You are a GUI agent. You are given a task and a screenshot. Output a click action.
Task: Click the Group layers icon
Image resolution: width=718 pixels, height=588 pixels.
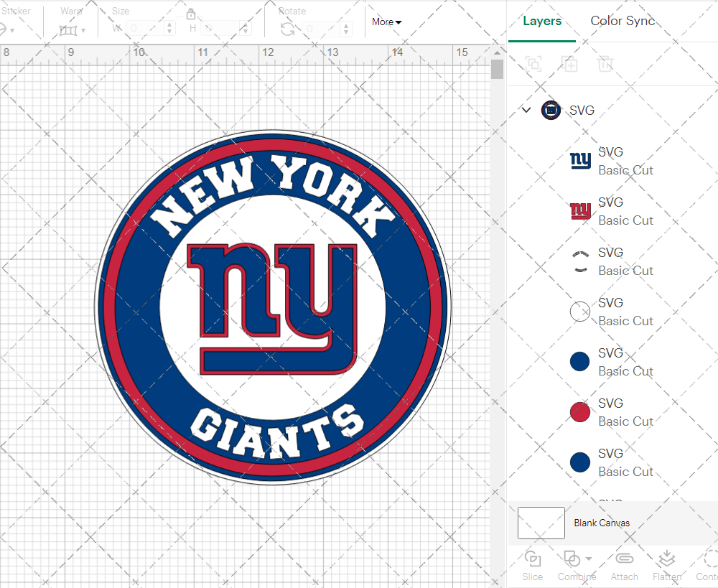[533, 64]
